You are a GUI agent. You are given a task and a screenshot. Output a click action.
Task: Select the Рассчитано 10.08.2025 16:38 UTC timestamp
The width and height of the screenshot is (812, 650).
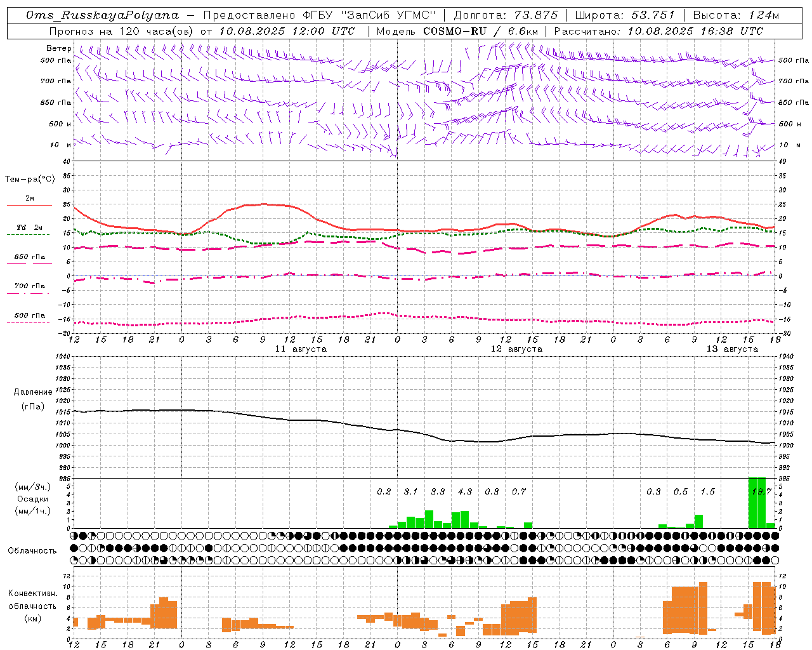click(658, 31)
